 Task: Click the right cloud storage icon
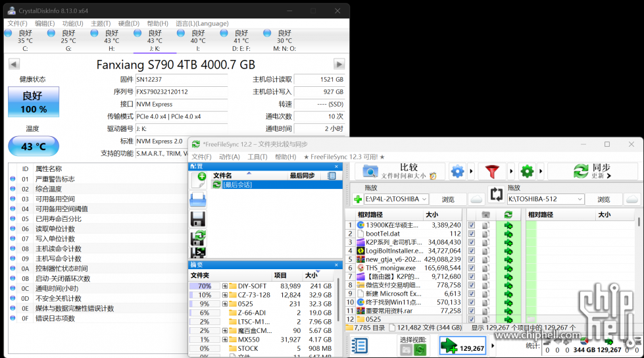[x=632, y=199]
